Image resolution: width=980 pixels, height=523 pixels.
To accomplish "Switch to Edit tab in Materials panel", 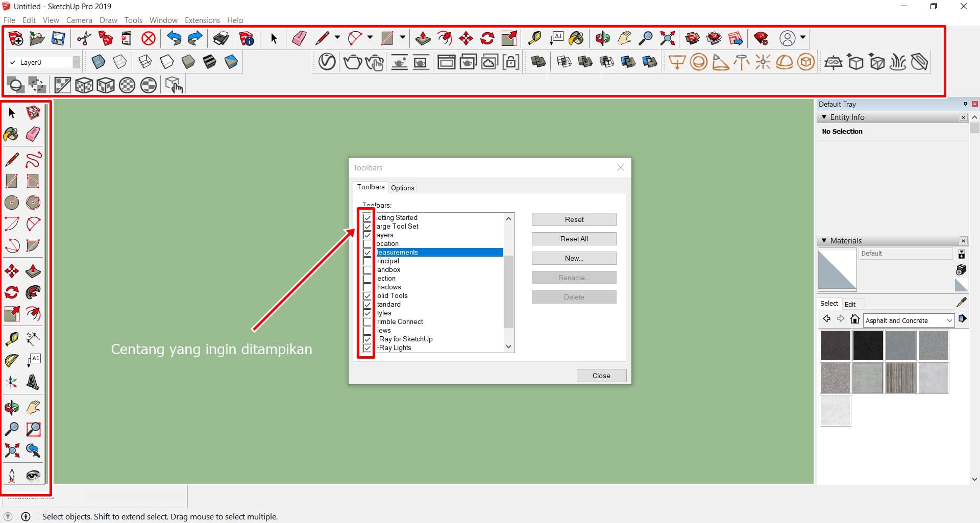I will point(850,304).
